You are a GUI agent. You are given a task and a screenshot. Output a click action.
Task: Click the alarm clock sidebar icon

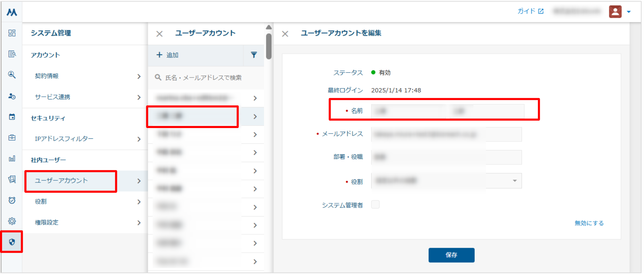point(12,200)
